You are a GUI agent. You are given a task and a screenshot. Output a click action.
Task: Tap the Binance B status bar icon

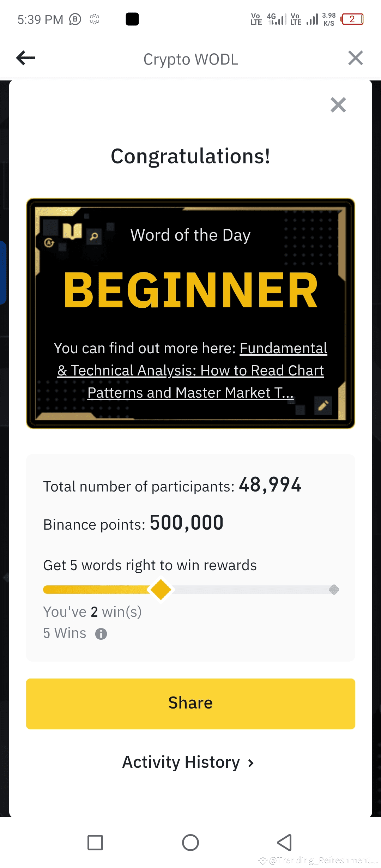(75, 19)
